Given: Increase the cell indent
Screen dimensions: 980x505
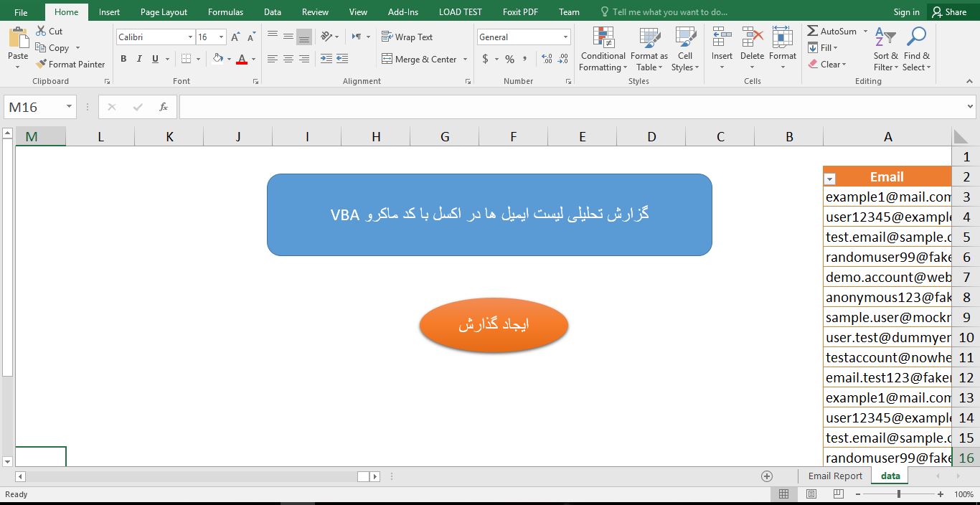Looking at the screenshot, I should pyautogui.click(x=342, y=59).
